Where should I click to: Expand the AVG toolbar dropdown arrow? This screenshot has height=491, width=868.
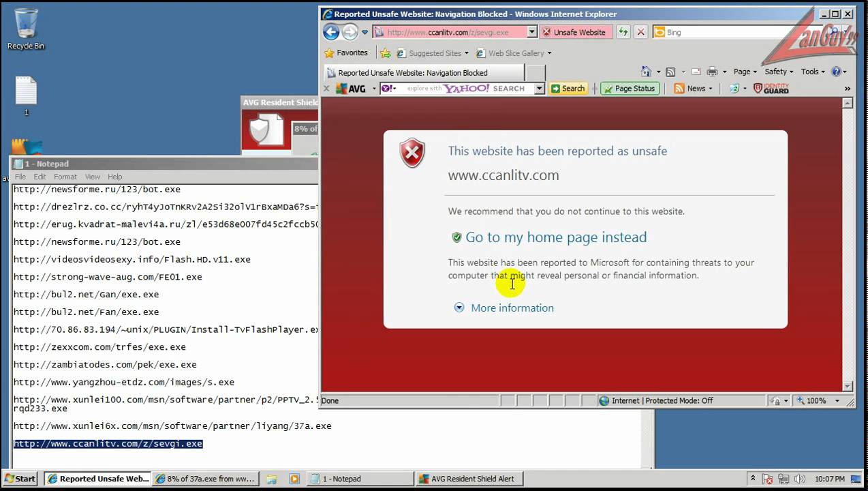click(x=374, y=89)
